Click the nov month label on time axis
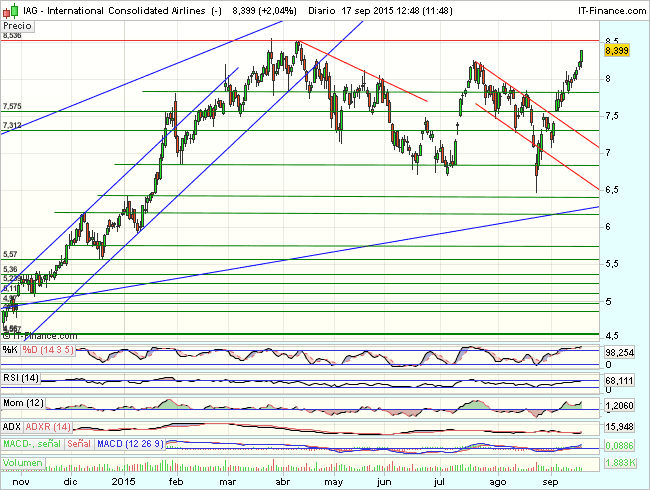This screenshot has height=490, width=650. 21,482
